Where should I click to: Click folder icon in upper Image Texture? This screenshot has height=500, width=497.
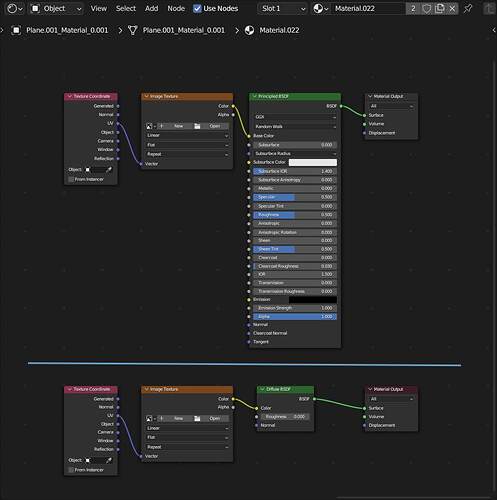(x=197, y=126)
